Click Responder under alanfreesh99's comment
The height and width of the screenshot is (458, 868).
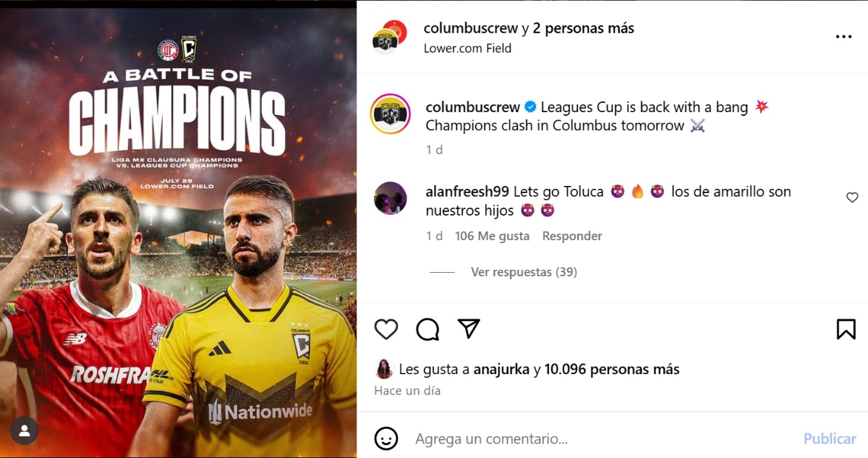572,236
